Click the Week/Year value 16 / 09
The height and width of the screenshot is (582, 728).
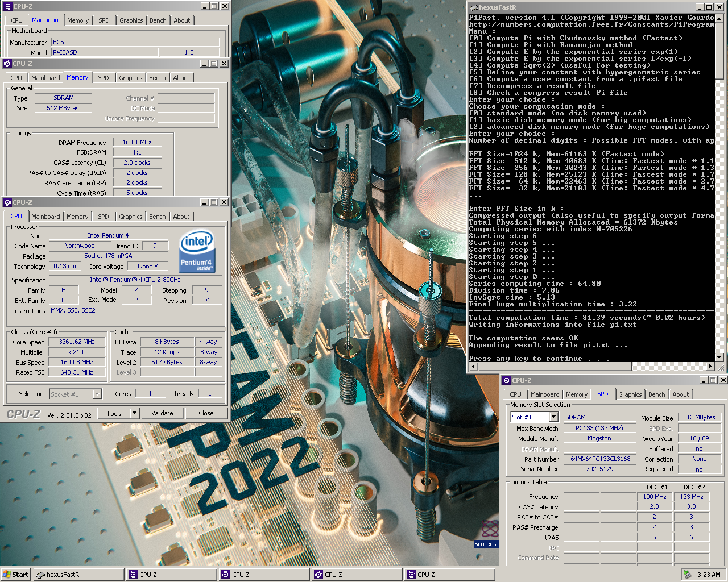pyautogui.click(x=699, y=439)
